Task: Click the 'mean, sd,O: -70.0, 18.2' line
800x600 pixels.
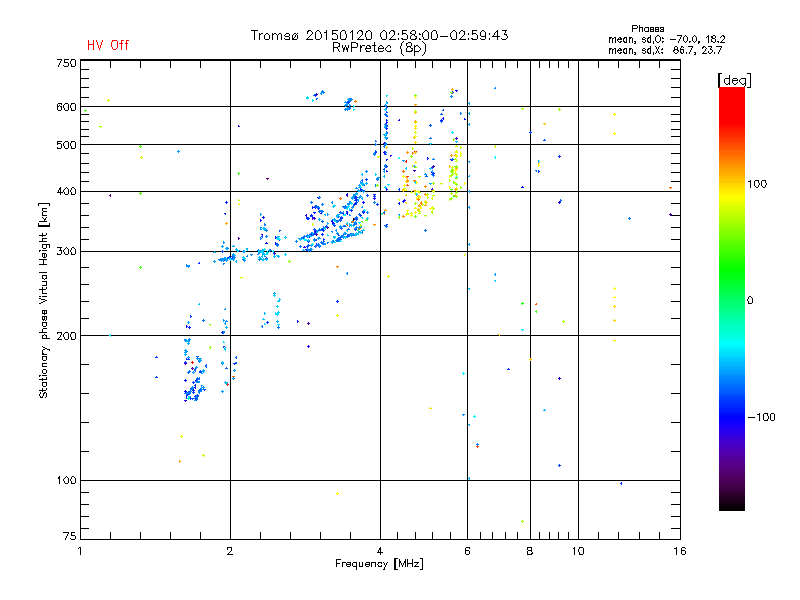Action: 666,39
